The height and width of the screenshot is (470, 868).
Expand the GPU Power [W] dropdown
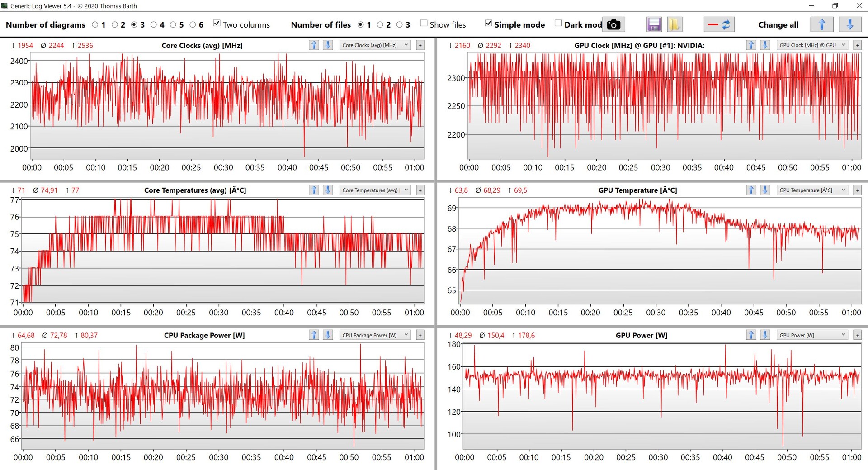[x=812, y=335]
